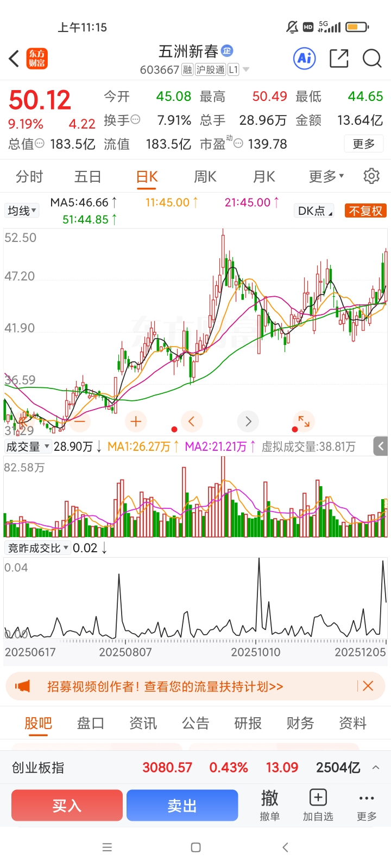Tap the zoom-out minus chart button
Viewport: 391px width, 868px height.
[x=80, y=421]
